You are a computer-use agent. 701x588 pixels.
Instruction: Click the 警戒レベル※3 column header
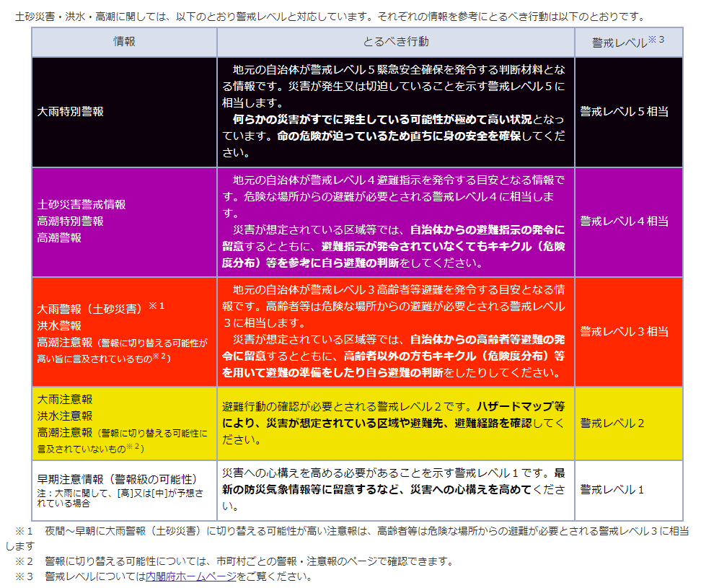[x=629, y=42]
